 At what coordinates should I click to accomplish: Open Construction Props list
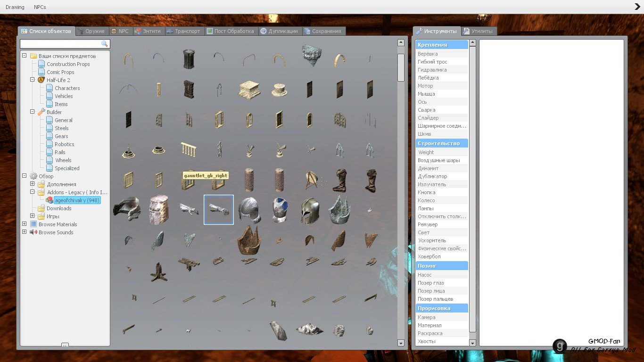tap(68, 64)
